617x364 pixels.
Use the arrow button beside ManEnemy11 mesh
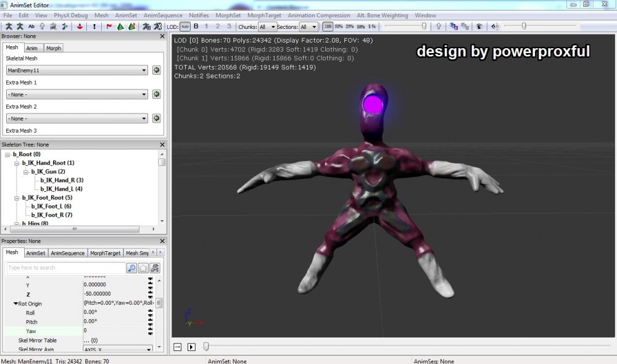pos(157,70)
